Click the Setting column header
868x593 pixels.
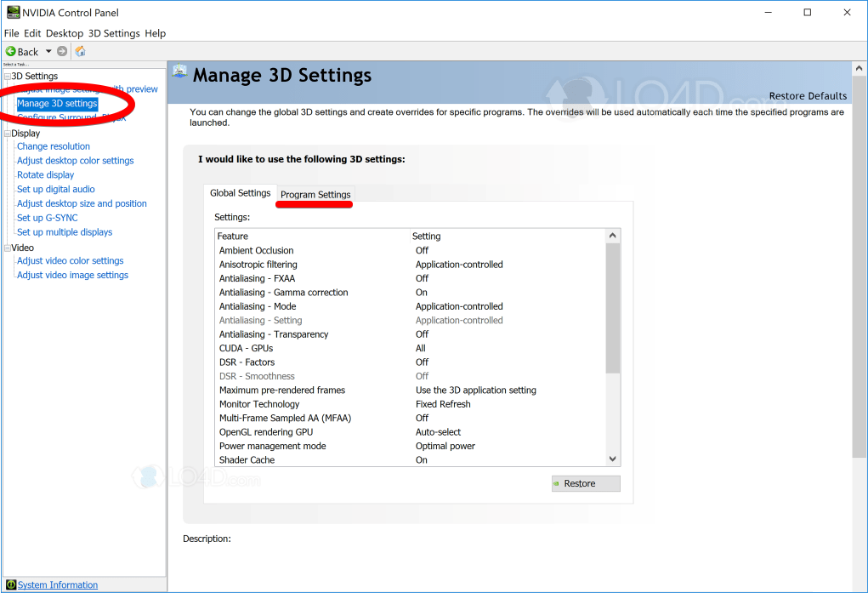[x=508, y=236]
